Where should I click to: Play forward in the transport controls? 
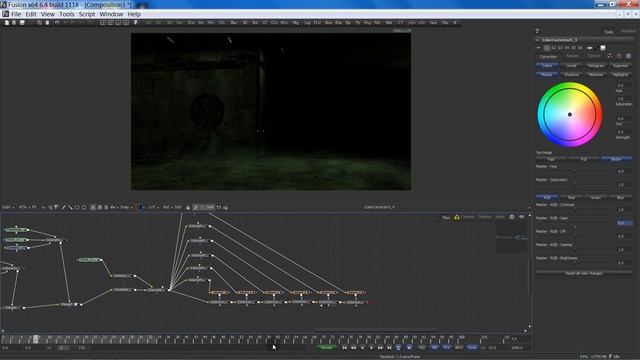pos(371,348)
